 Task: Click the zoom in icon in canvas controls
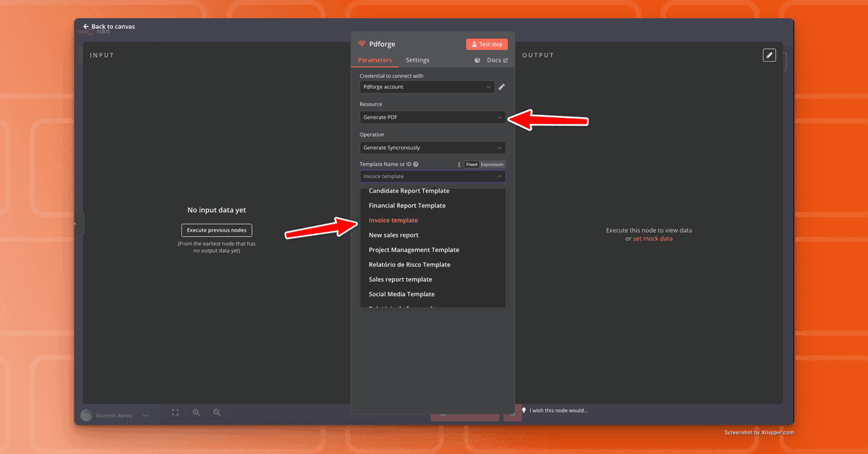pos(196,412)
